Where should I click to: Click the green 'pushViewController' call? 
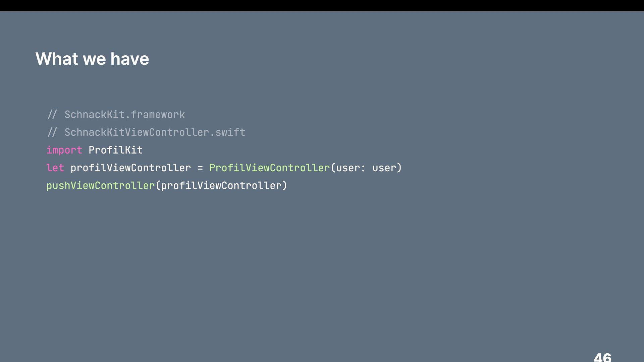coord(101,186)
